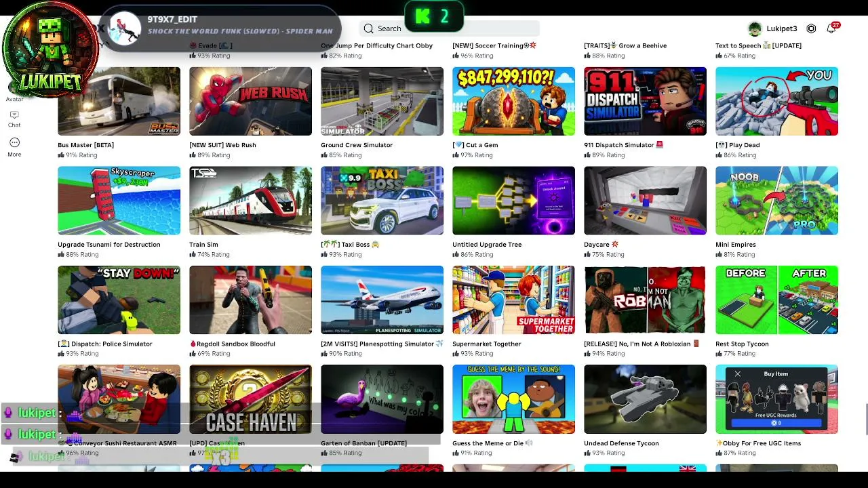Open the Bus Master game thumbnail
The height and width of the screenshot is (488, 868).
[119, 101]
